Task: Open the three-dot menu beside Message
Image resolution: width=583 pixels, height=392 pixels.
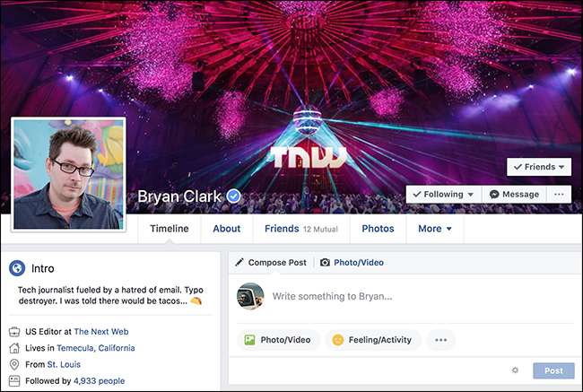Action: coord(559,194)
